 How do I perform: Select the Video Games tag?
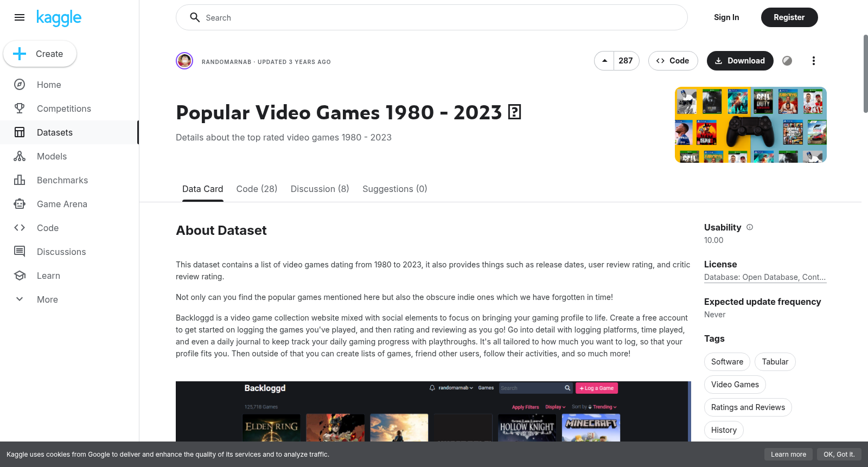point(735,385)
